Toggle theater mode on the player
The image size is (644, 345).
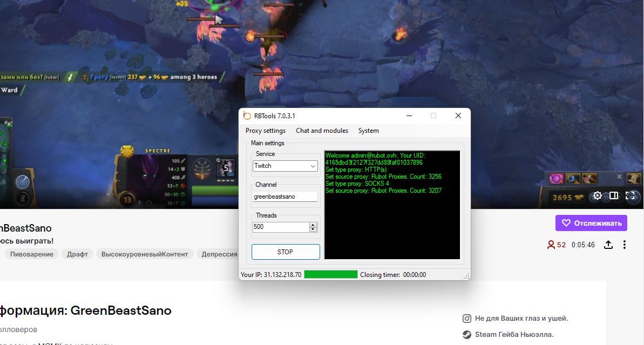[x=614, y=196]
